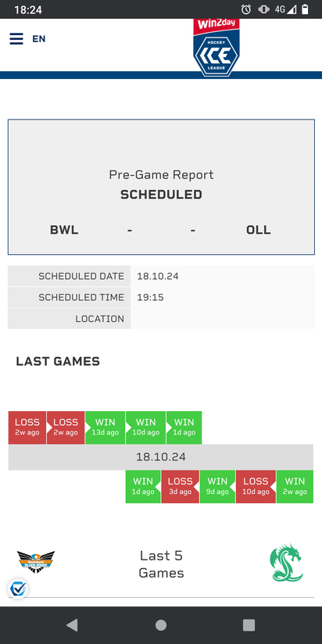Switch language via EN selector
Screen dimensions: 322x644
click(39, 39)
